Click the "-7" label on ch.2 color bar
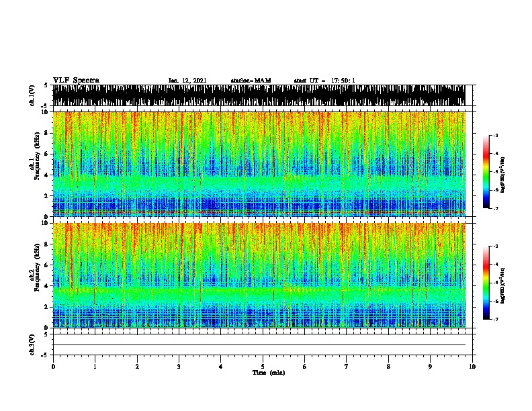The image size is (532, 411). pyautogui.click(x=495, y=319)
